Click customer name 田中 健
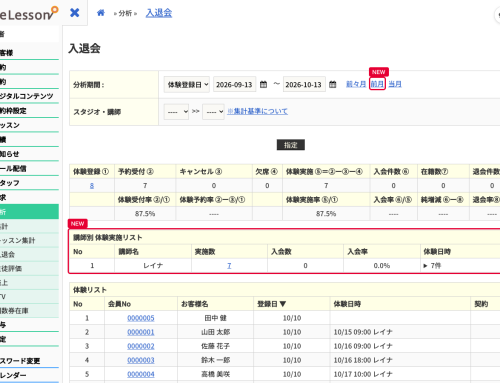Screen dimensions: 500x383 click(x=215, y=318)
